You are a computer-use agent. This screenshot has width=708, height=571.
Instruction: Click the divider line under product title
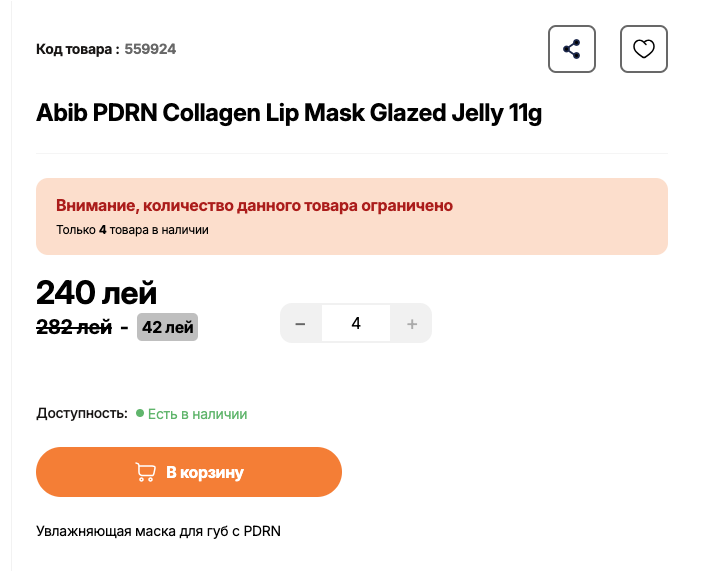(x=352, y=154)
